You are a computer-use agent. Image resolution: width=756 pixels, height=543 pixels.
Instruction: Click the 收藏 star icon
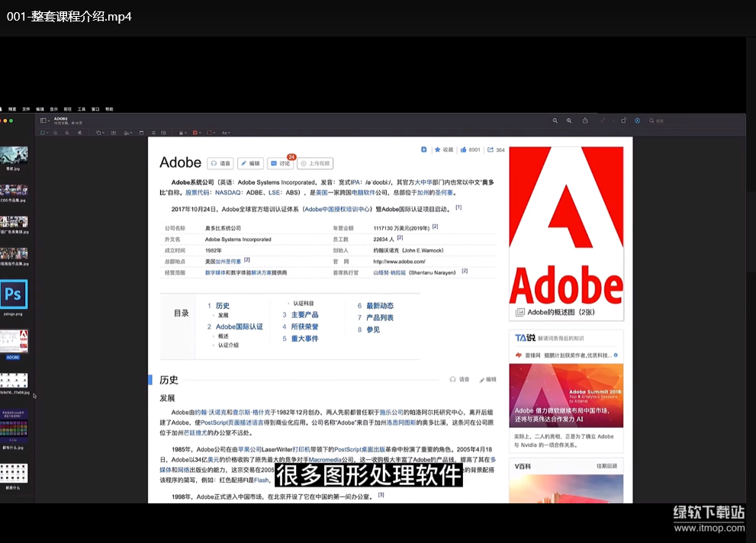click(438, 149)
